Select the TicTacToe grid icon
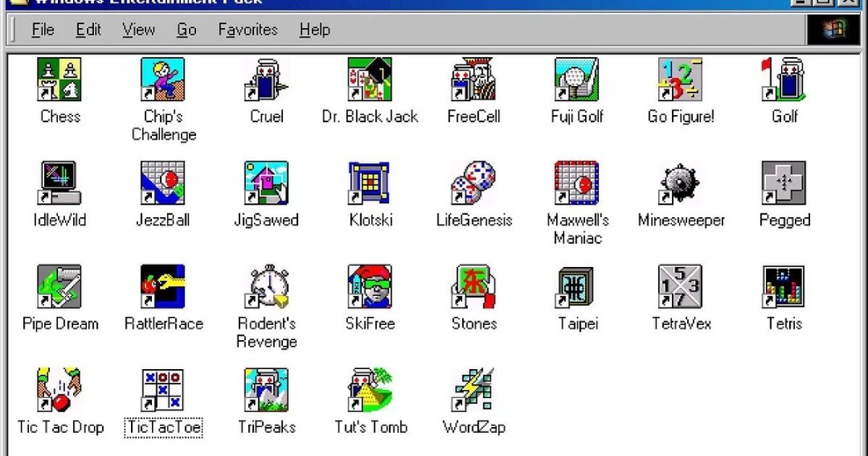This screenshot has width=868, height=456. [x=163, y=390]
